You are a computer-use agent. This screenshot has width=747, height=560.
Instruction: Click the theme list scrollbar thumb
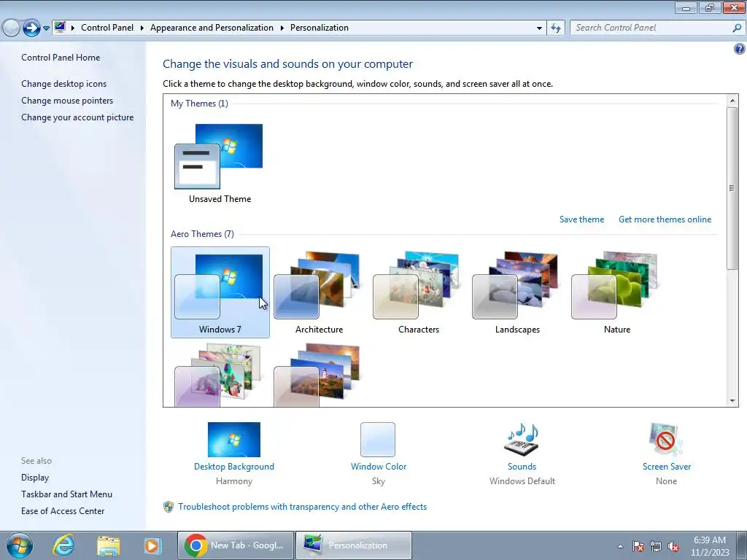click(x=732, y=188)
